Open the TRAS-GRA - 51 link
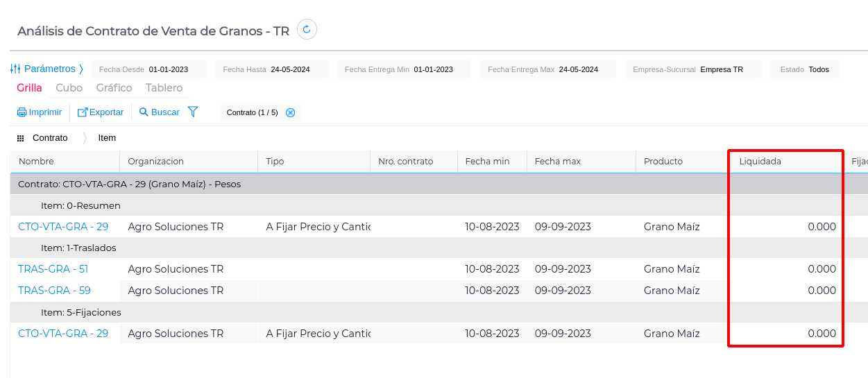Image resolution: width=868 pixels, height=378 pixels. coord(53,269)
